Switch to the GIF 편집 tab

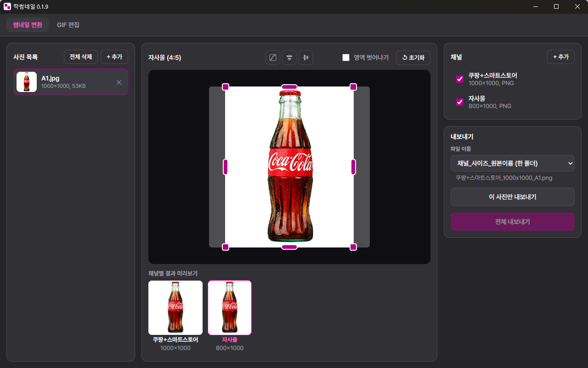coord(68,25)
